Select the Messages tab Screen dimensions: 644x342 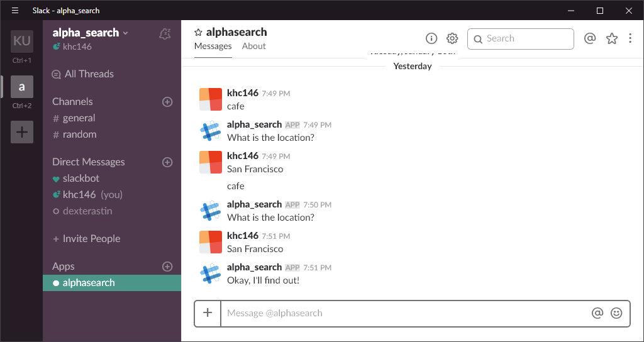click(213, 46)
